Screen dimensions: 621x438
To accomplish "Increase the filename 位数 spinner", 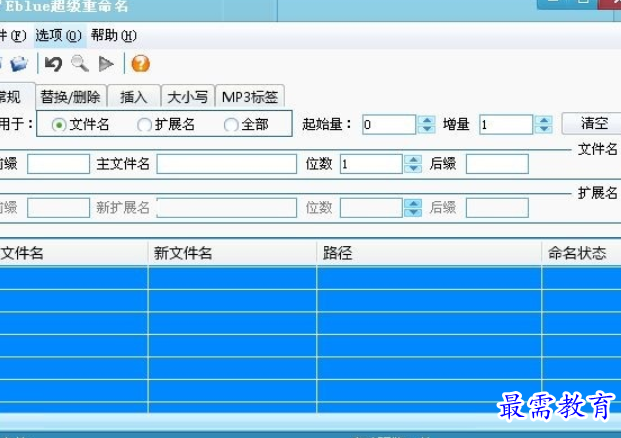I will click(x=413, y=160).
